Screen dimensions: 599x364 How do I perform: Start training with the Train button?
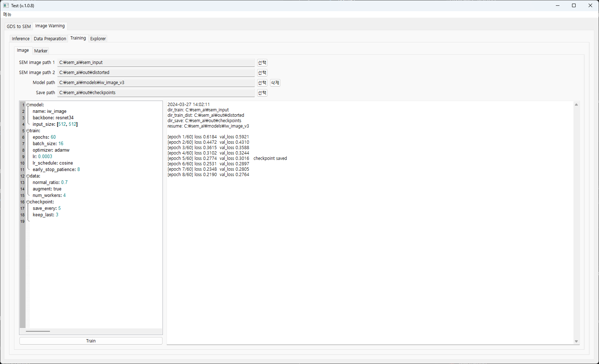point(91,341)
